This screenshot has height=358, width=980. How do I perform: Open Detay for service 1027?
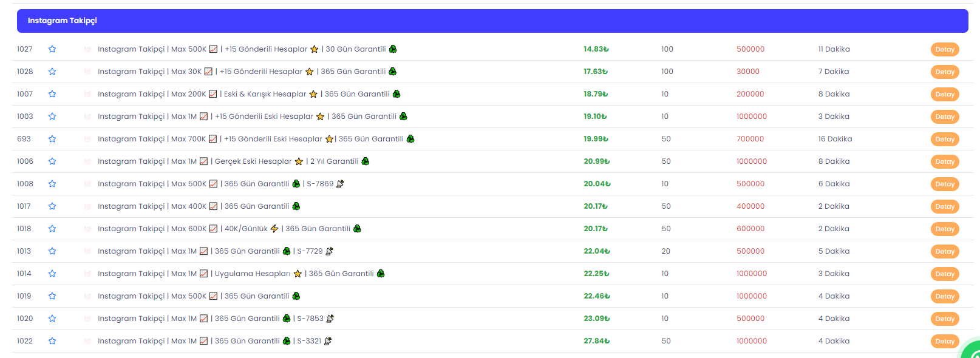point(945,49)
